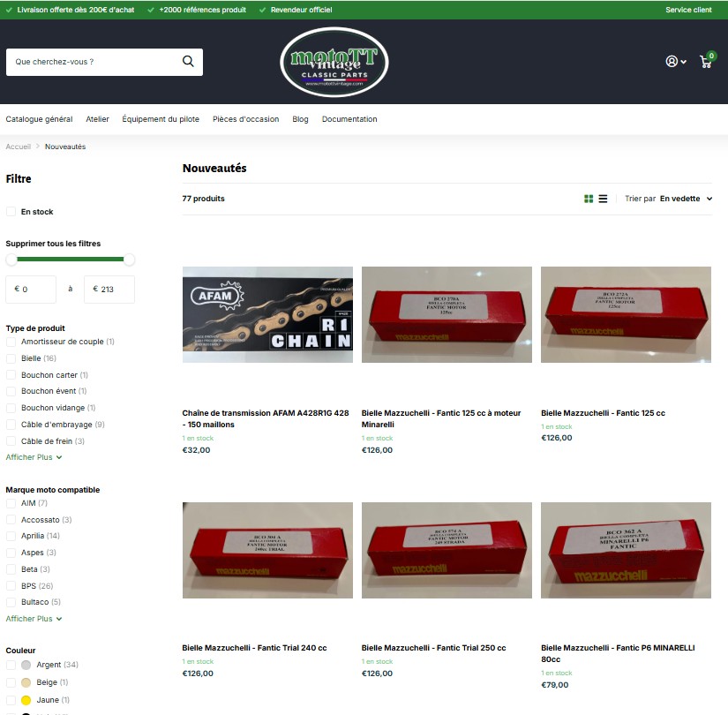Viewport: 728px width, 715px height.
Task: Open the Trier par En vedette dropdown
Action: 686,199
